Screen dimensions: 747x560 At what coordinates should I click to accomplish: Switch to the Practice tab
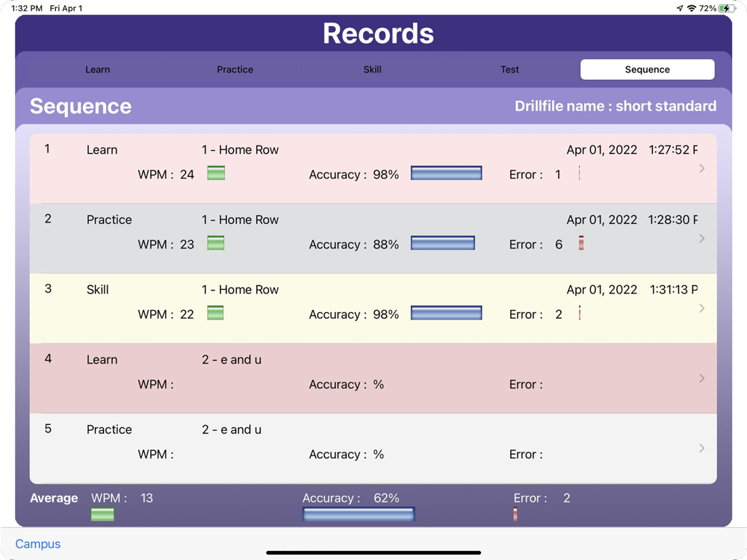235,69
